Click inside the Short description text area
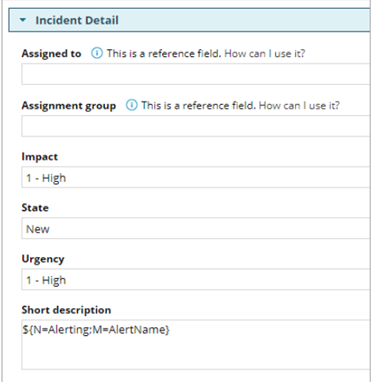This screenshot has width=373, height=382. pos(196,345)
